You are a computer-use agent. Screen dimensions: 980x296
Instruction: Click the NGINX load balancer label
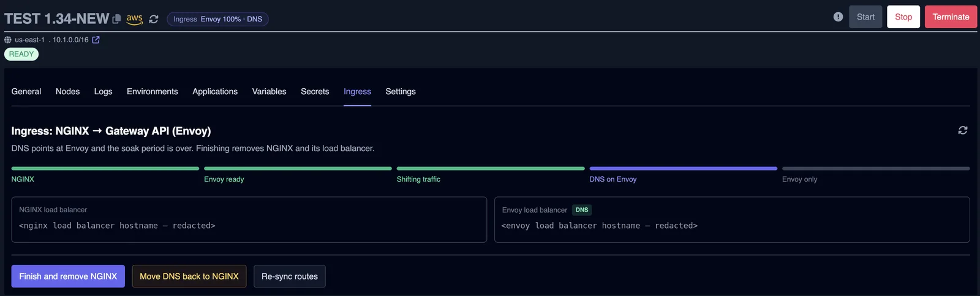click(53, 210)
